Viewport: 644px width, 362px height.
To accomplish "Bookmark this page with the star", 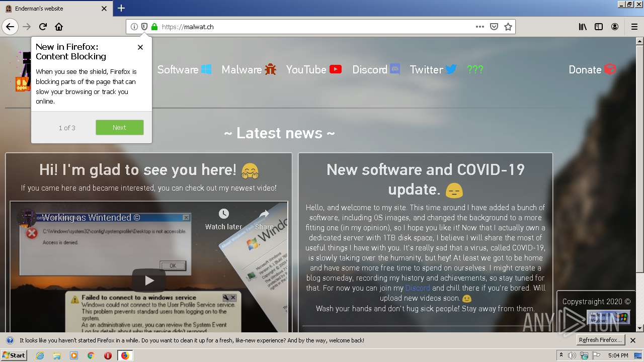I will pos(508,27).
